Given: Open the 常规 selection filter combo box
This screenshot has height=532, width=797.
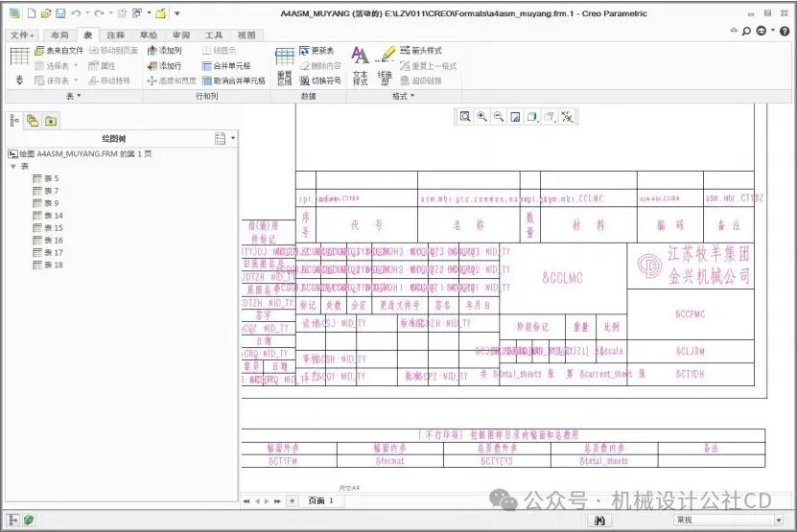Looking at the screenshot, I should [728, 520].
